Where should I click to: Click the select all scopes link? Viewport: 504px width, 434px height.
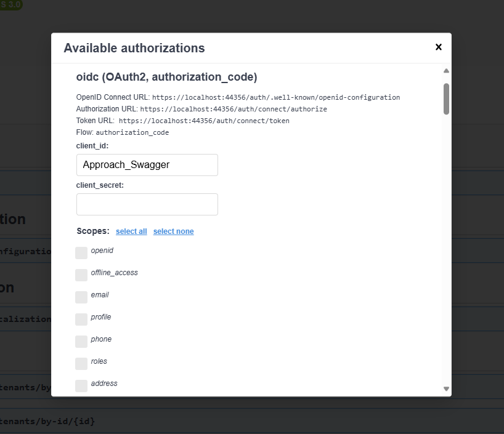click(131, 231)
